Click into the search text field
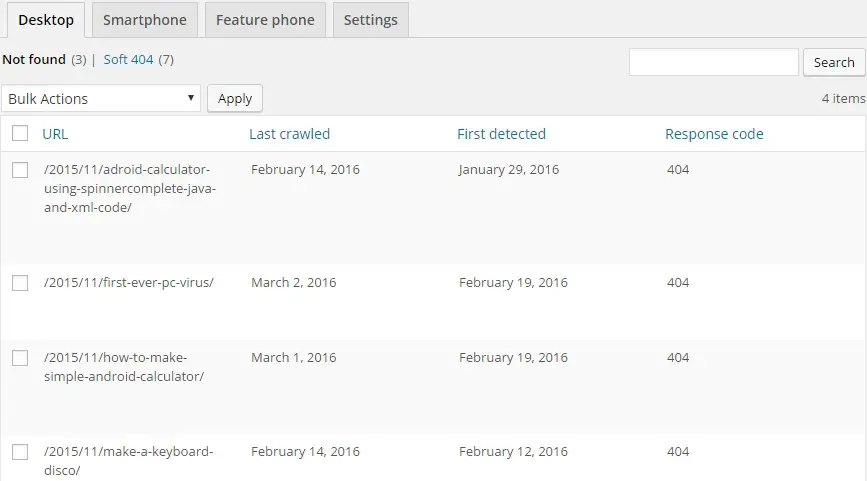Viewport: 867px width, 481px height. 713,62
